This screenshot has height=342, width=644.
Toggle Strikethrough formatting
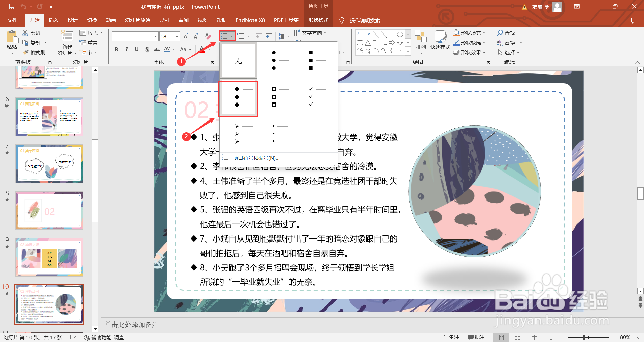[157, 50]
